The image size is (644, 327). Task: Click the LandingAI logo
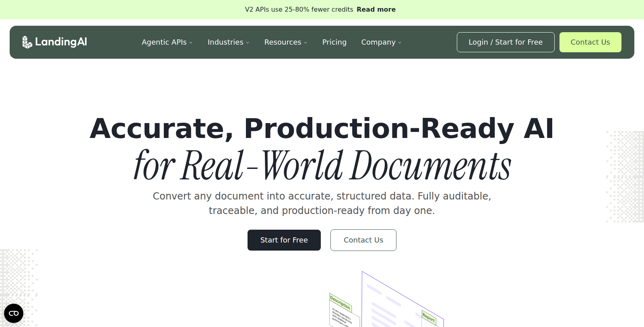pos(54,42)
